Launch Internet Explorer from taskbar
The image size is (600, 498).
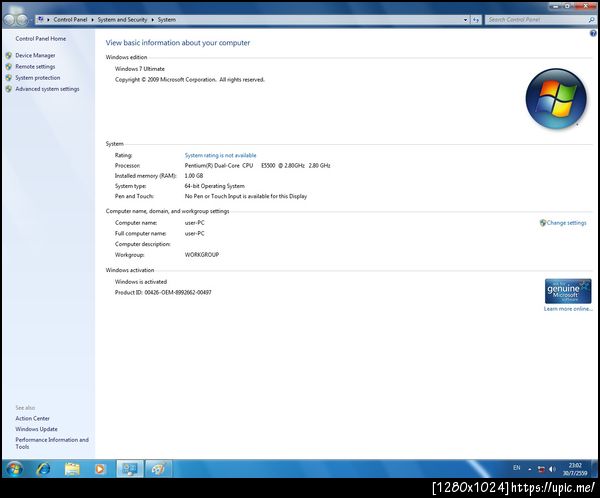click(x=43, y=469)
